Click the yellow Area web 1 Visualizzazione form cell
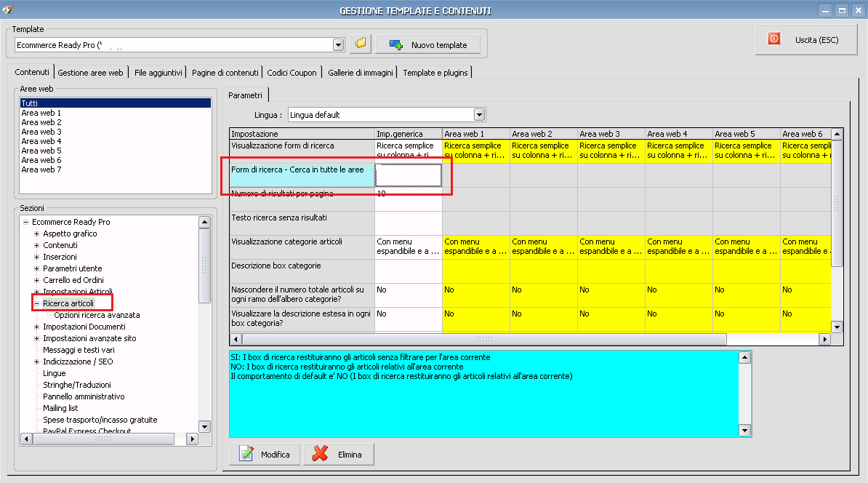 click(x=475, y=151)
